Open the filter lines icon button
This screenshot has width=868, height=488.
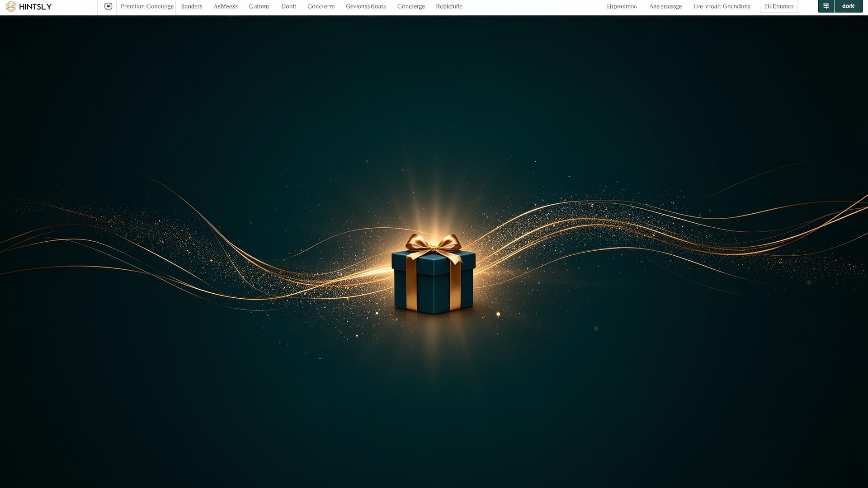[826, 6]
